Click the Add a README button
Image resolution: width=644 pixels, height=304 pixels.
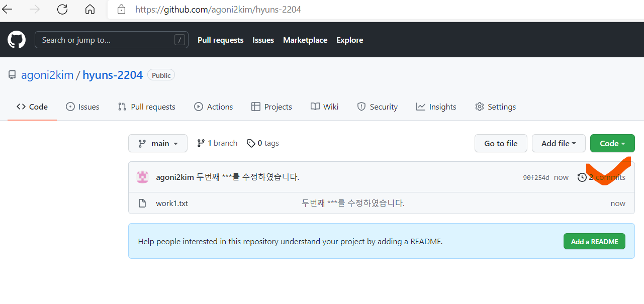click(594, 242)
